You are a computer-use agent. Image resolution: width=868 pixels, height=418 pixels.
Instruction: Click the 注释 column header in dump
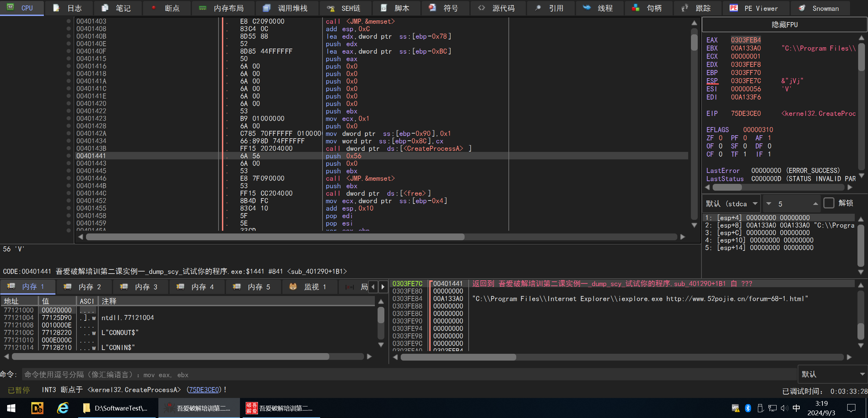pos(236,301)
